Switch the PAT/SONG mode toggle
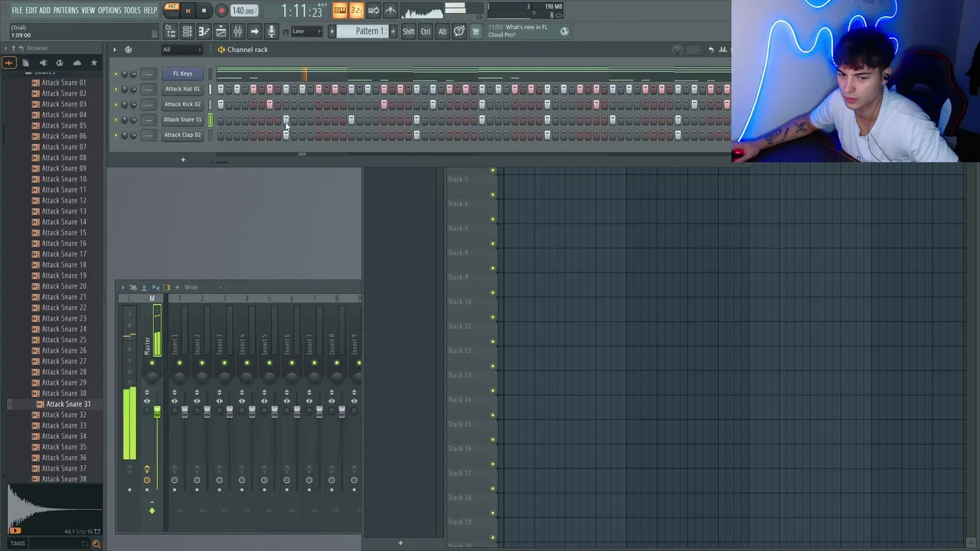Screen dimensions: 980x551 171,10
